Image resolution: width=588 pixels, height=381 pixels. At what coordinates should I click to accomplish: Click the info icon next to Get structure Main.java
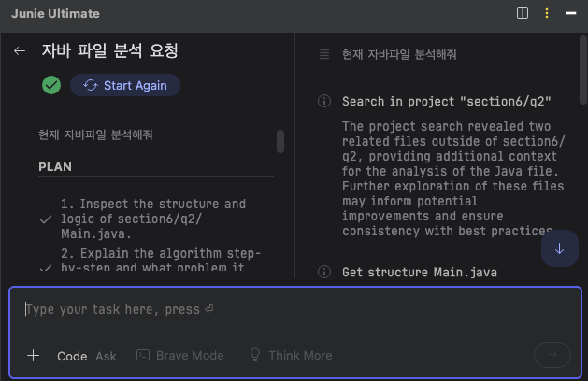(x=324, y=272)
